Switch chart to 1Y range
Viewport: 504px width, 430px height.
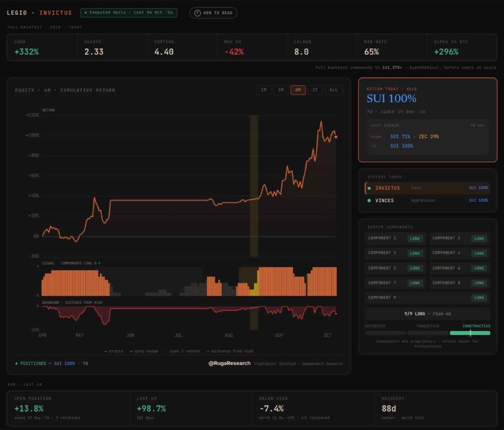point(315,90)
